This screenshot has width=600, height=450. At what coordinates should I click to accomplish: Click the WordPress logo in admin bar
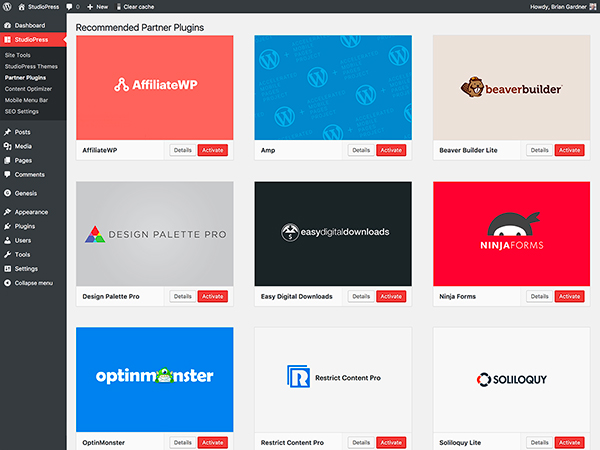(7, 7)
